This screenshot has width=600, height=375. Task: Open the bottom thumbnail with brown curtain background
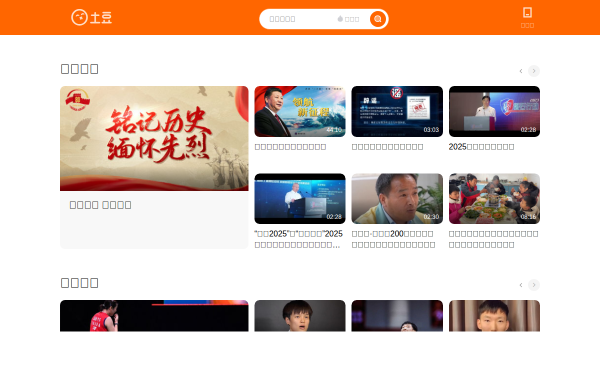point(494,316)
